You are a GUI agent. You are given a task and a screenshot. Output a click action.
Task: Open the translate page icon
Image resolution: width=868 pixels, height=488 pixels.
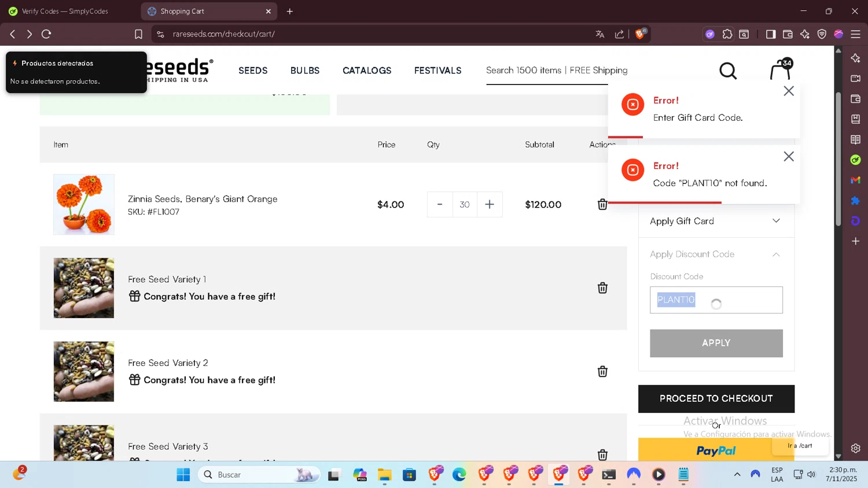(x=600, y=34)
